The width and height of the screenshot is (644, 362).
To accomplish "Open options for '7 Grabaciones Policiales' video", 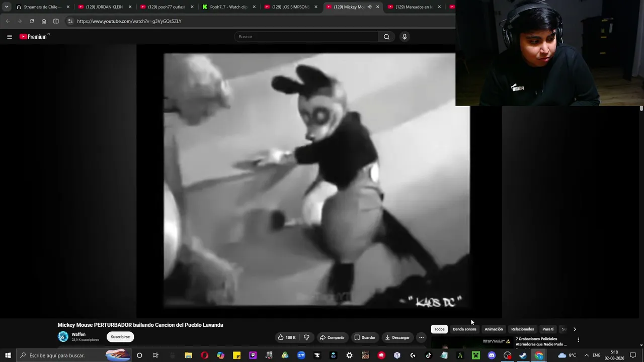I will (578, 340).
